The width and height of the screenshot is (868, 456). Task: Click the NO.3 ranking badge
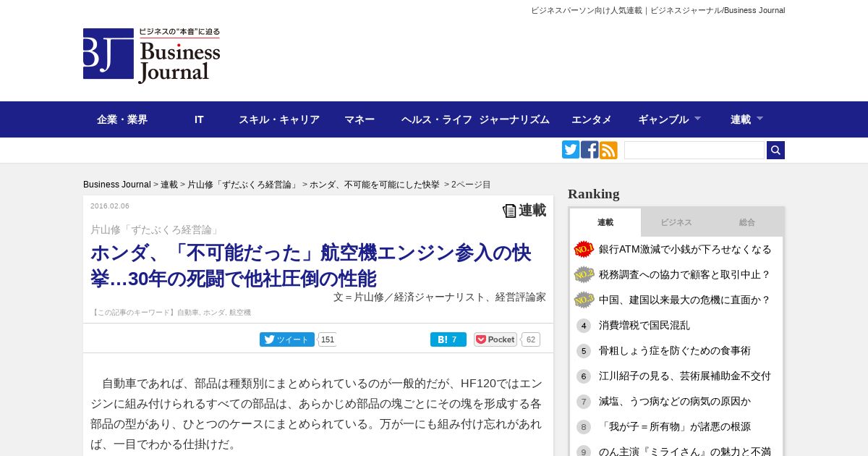pyautogui.click(x=584, y=300)
